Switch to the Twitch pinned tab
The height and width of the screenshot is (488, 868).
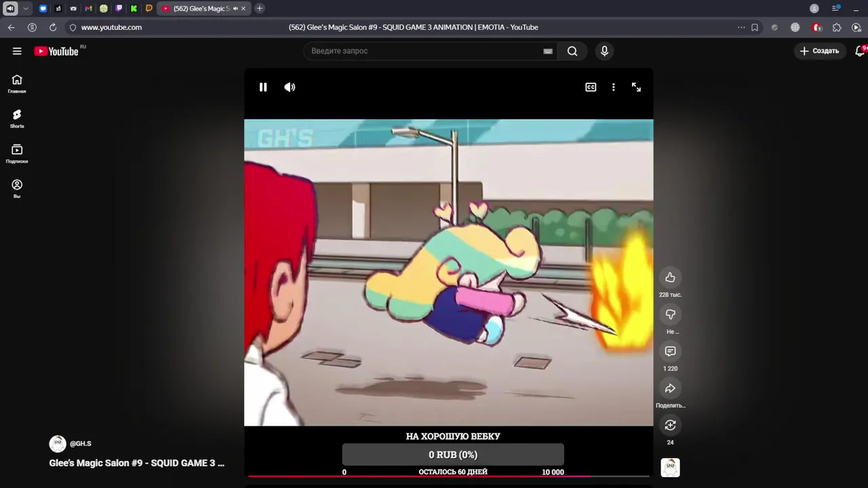(119, 8)
